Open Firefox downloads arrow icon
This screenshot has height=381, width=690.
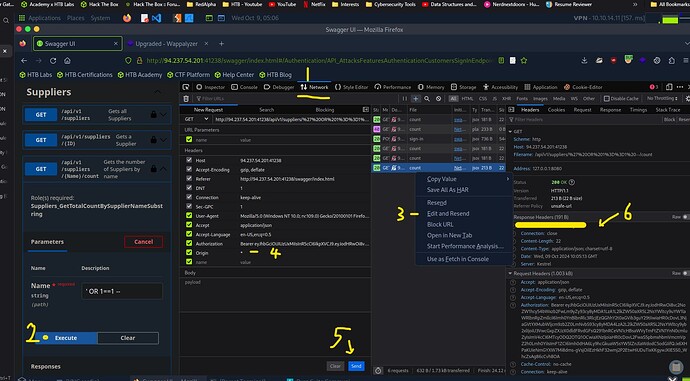click(584, 61)
